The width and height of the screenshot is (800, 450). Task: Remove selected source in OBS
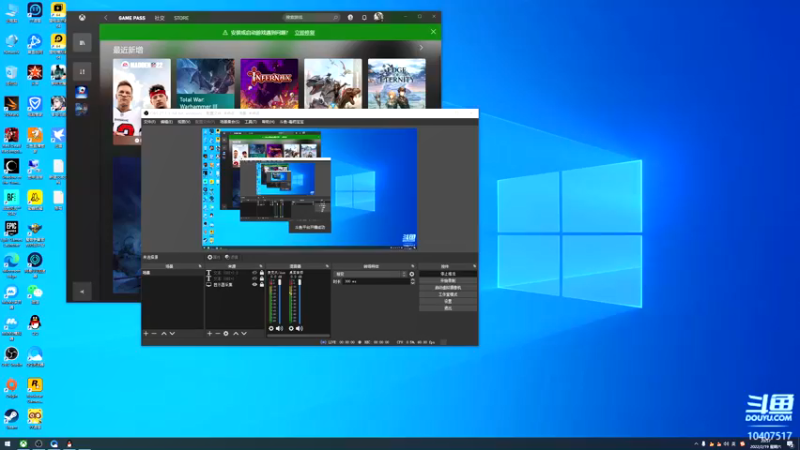coord(217,334)
